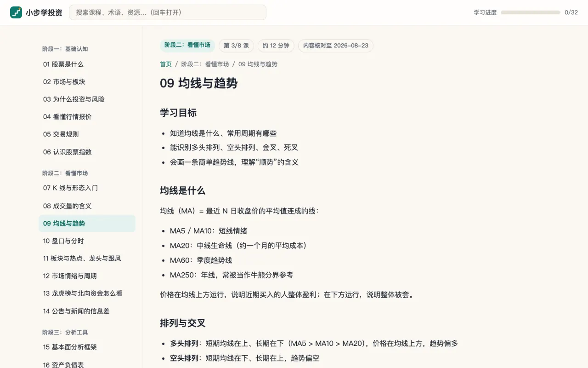The width and height of the screenshot is (588, 368).
Task: Click the 排列与交叉 section heading
Action: pos(182,323)
